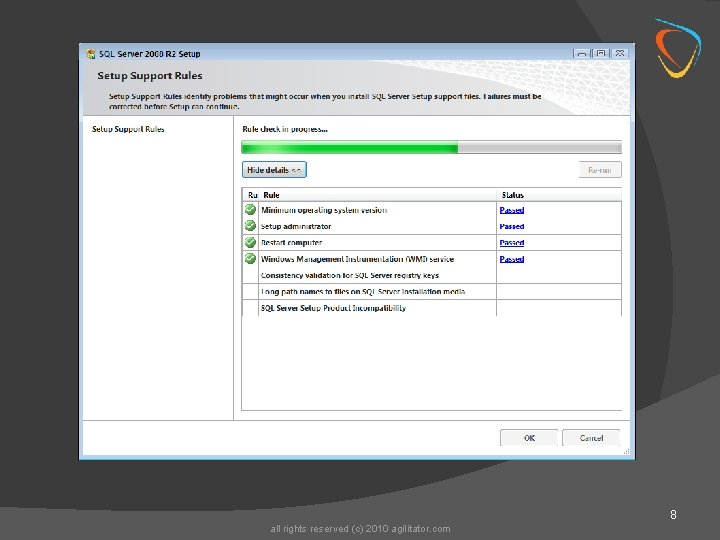Click green check icon beside Minimum operating system version
This screenshot has height=540, width=720.
point(250,209)
